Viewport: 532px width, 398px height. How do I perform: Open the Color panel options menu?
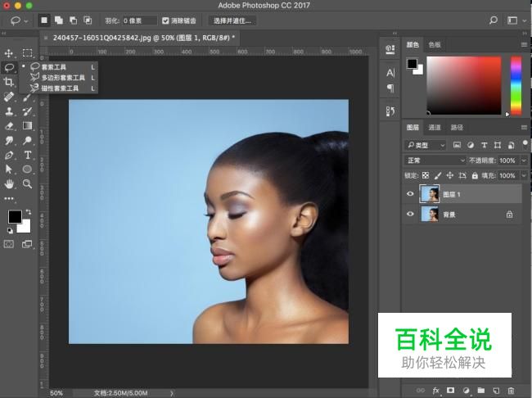click(x=524, y=44)
